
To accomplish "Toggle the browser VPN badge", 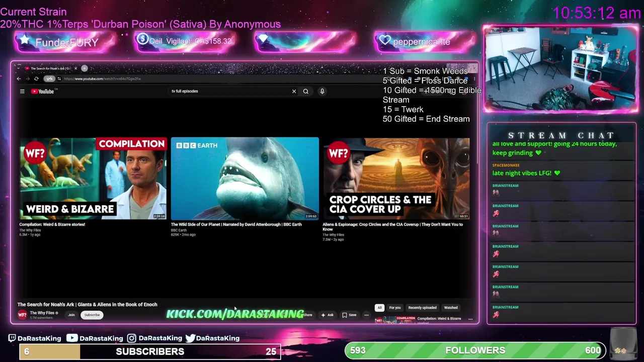I will click(49, 78).
